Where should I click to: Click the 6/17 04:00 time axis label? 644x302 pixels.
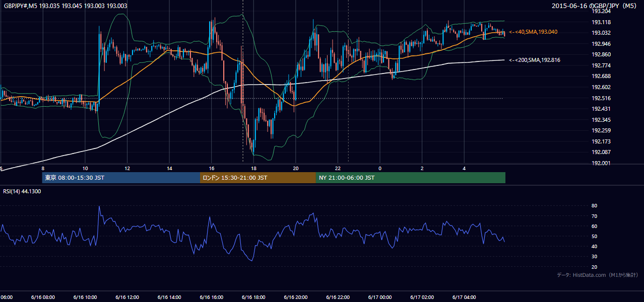tap(464, 297)
